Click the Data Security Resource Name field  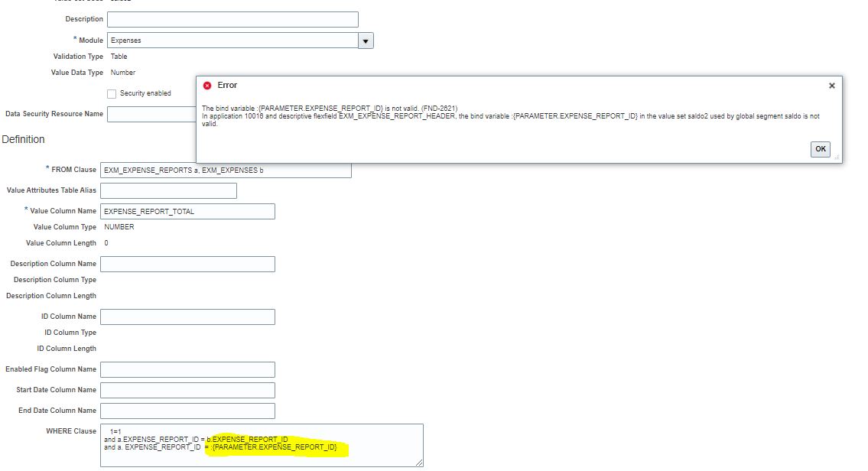point(151,114)
